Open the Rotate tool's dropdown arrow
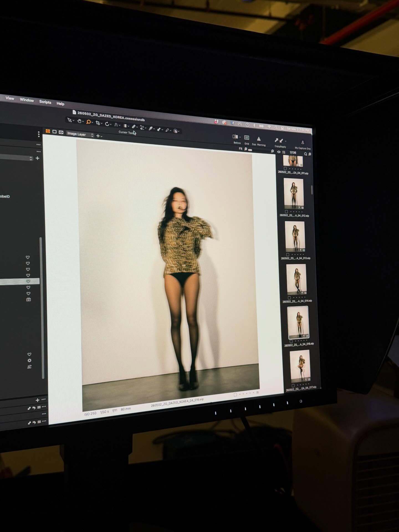Viewport: 399px width, 532px height. pyautogui.click(x=111, y=124)
